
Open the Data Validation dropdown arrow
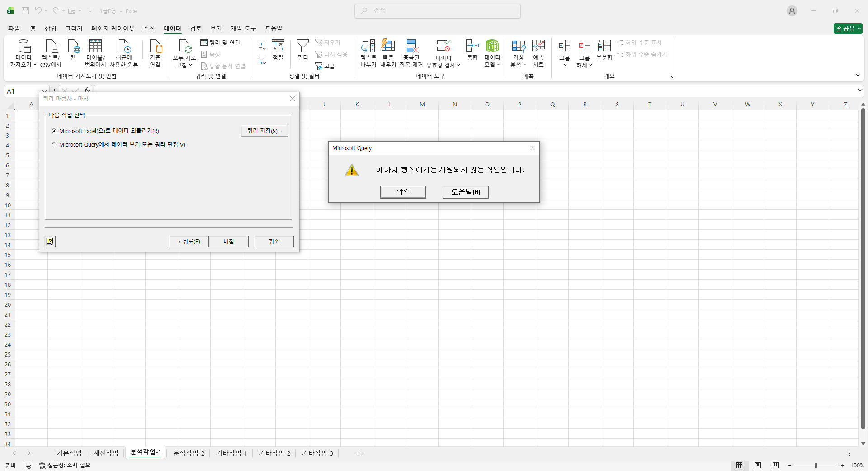(458, 65)
